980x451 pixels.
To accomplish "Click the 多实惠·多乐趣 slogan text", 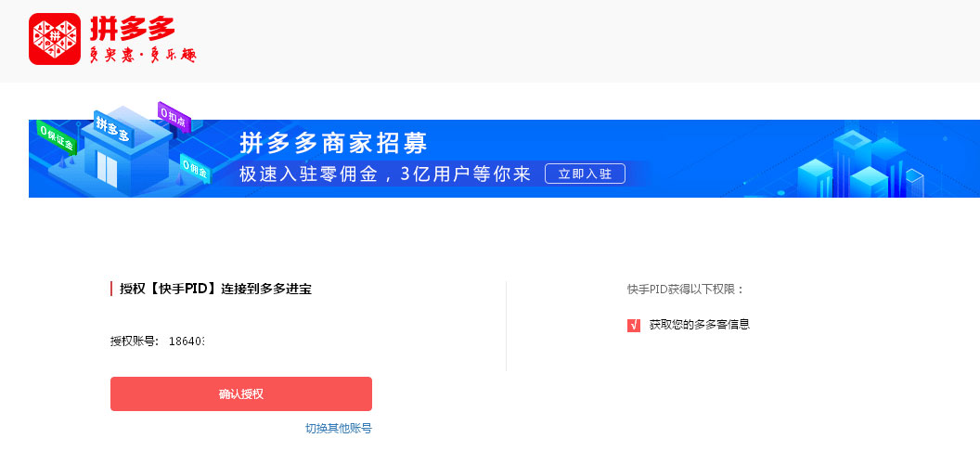I will pyautogui.click(x=143, y=55).
